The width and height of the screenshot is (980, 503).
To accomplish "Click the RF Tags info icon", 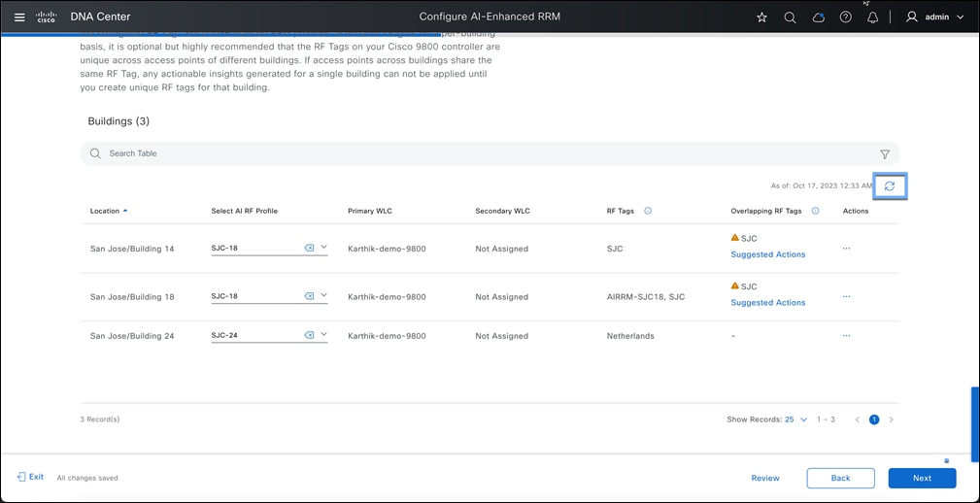I will [648, 211].
